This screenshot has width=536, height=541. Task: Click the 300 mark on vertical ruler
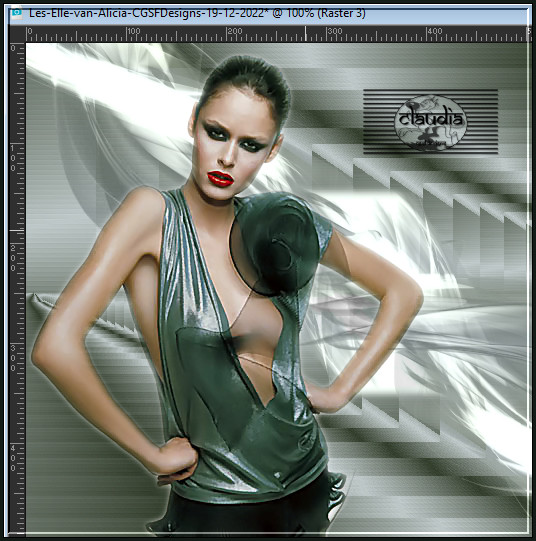click(13, 358)
